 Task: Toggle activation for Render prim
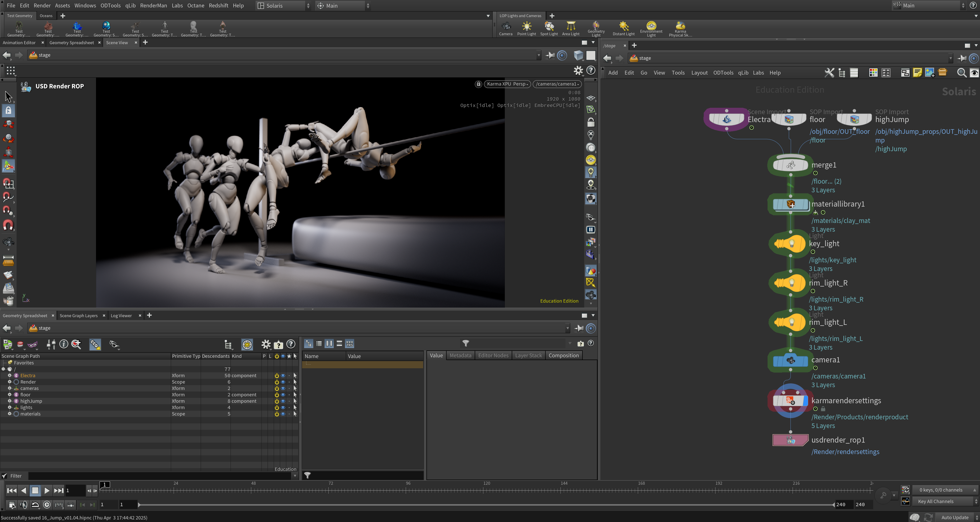click(x=277, y=382)
